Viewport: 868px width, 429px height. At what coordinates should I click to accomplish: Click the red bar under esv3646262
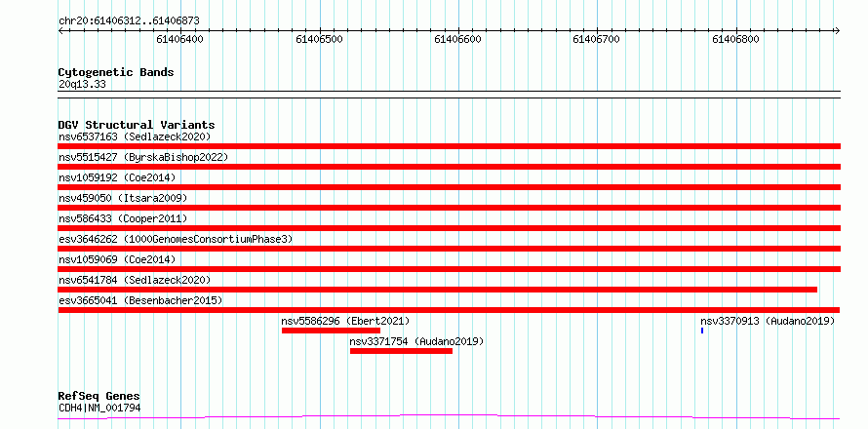pos(449,249)
